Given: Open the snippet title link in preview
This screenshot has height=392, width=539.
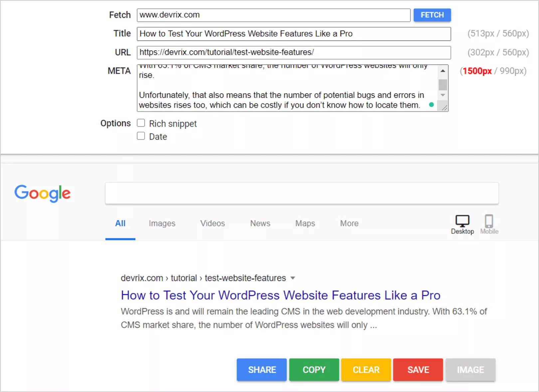Looking at the screenshot, I should click(x=280, y=295).
